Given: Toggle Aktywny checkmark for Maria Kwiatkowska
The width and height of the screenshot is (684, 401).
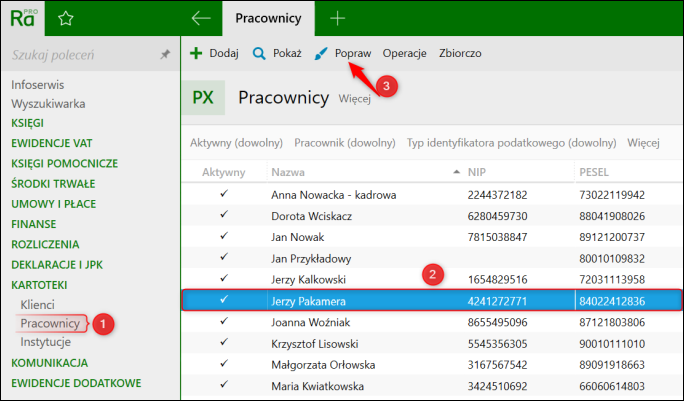Looking at the screenshot, I should 224,384.
